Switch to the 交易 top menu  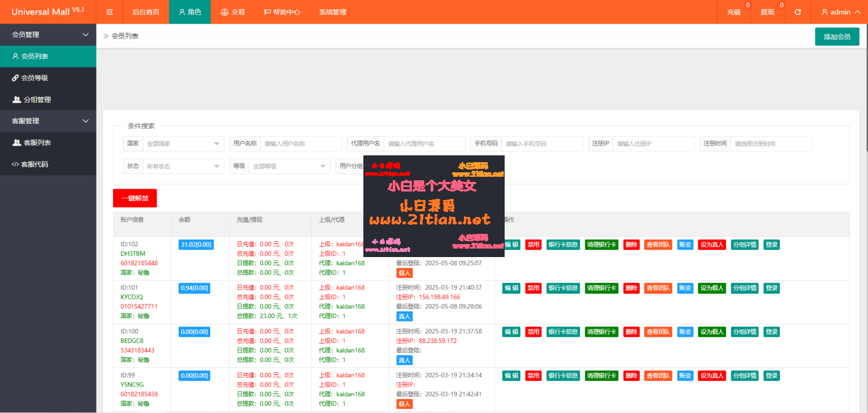tap(232, 12)
